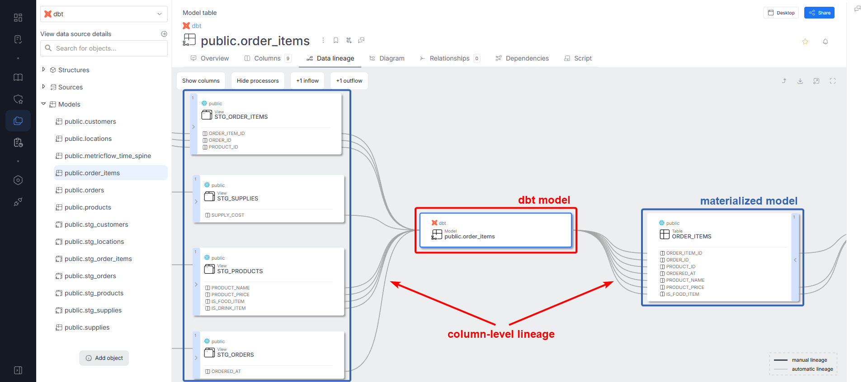Click the IS_FOOD_ITEM column in ORDER_ITEMS table
The height and width of the screenshot is (382, 868).
click(682, 294)
